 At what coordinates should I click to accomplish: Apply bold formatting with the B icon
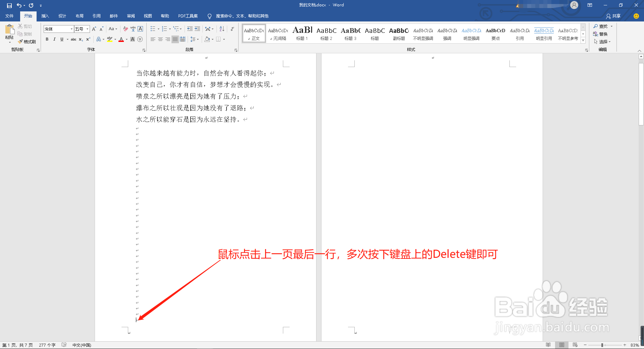coord(47,39)
